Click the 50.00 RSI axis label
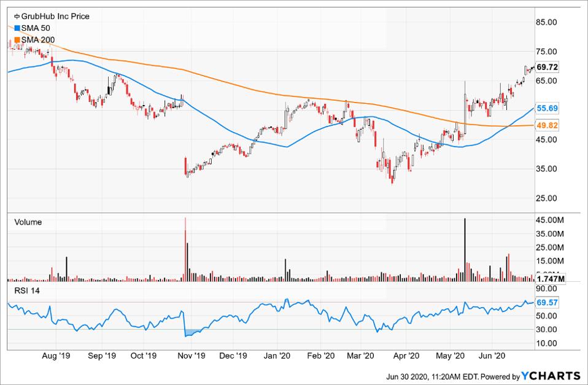 click(546, 316)
